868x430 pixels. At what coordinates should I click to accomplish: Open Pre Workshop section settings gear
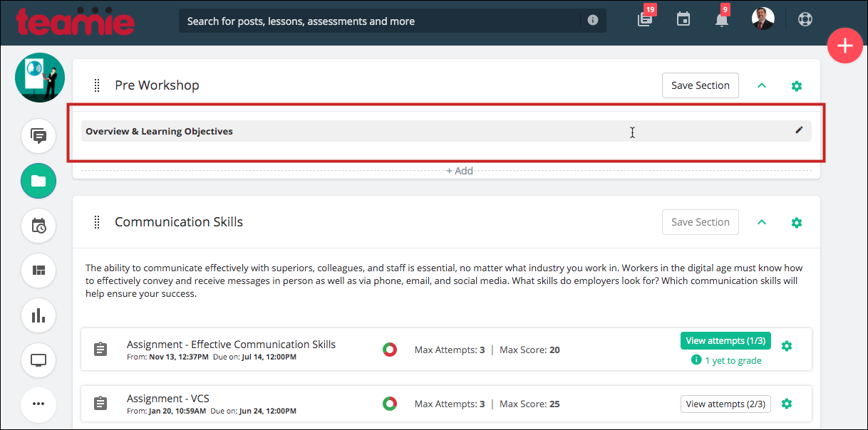pos(797,85)
